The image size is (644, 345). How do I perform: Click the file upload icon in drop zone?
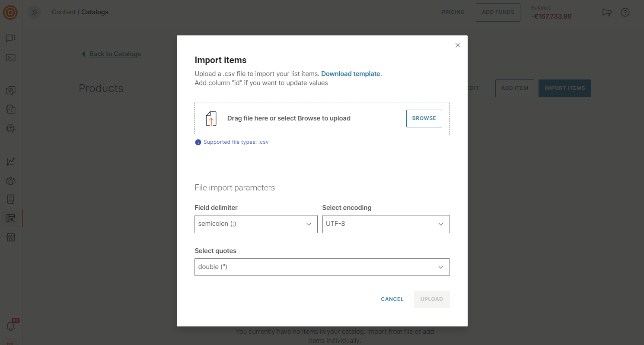click(211, 118)
